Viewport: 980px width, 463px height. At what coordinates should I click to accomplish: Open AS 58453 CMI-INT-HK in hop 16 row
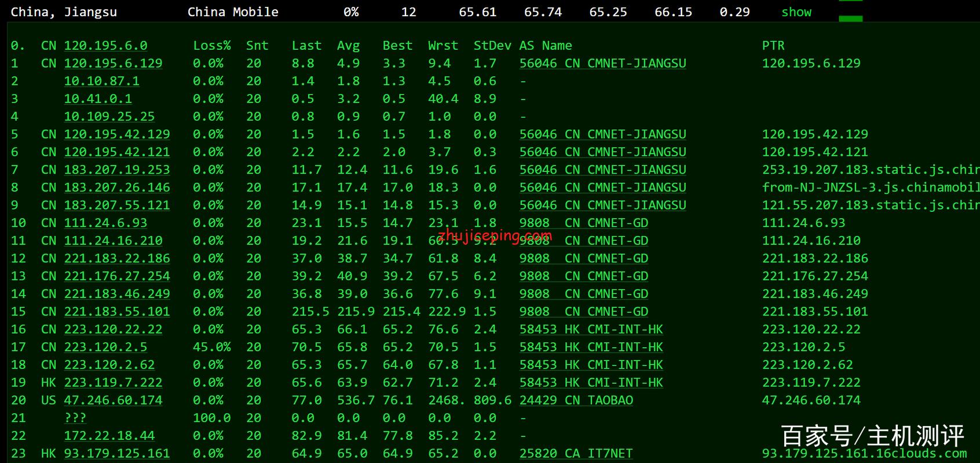coord(591,329)
